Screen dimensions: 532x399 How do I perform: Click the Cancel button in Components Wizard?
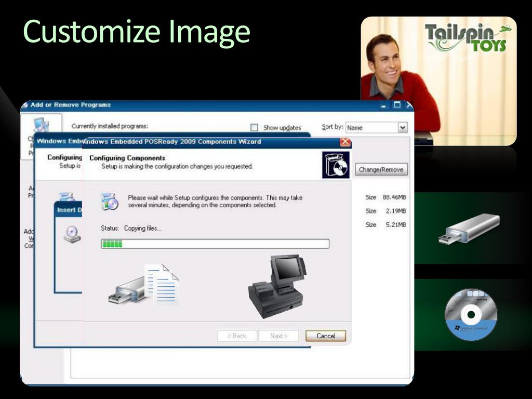tap(326, 336)
